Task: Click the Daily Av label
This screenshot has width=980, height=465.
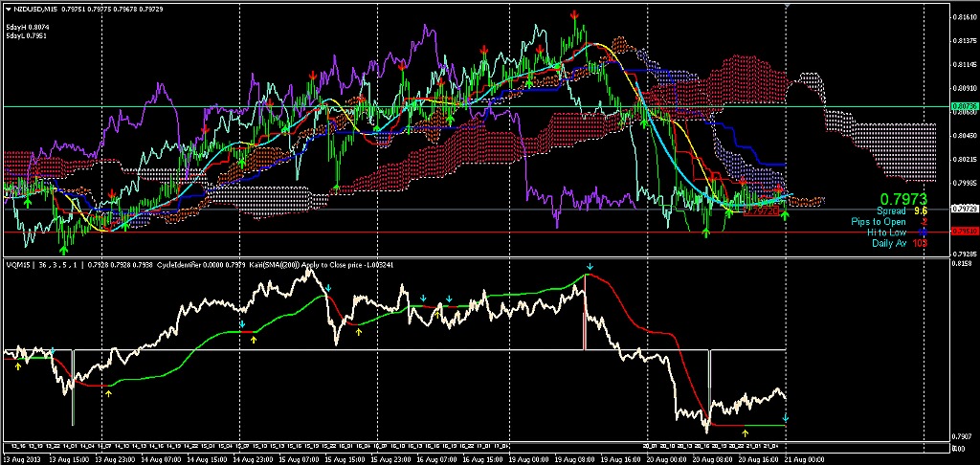Action: (x=889, y=242)
